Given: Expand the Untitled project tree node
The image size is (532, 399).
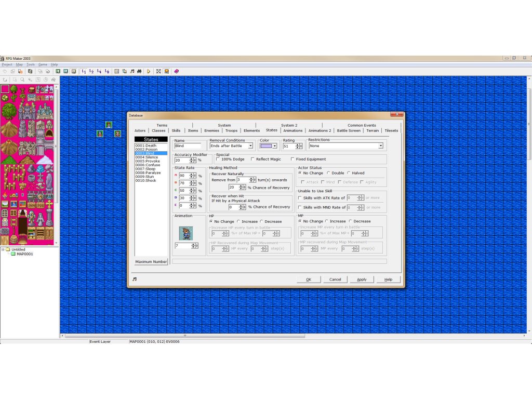Looking at the screenshot, I should point(3,250).
